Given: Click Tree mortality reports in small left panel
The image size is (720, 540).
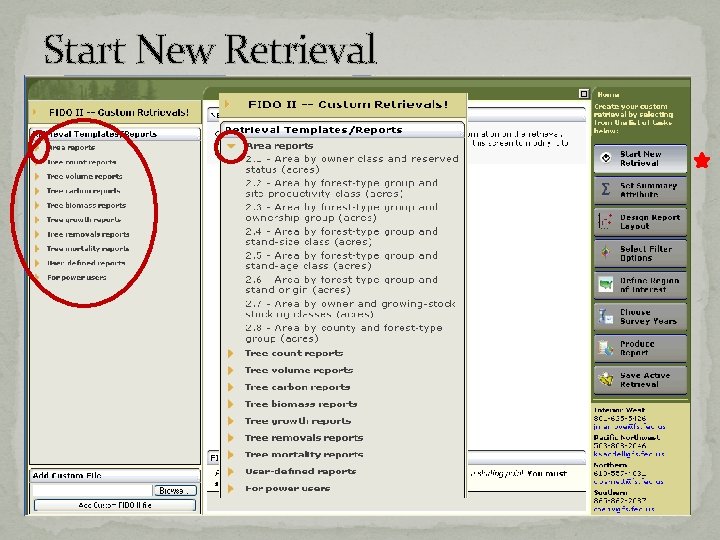Looking at the screenshot, I should 88,248.
